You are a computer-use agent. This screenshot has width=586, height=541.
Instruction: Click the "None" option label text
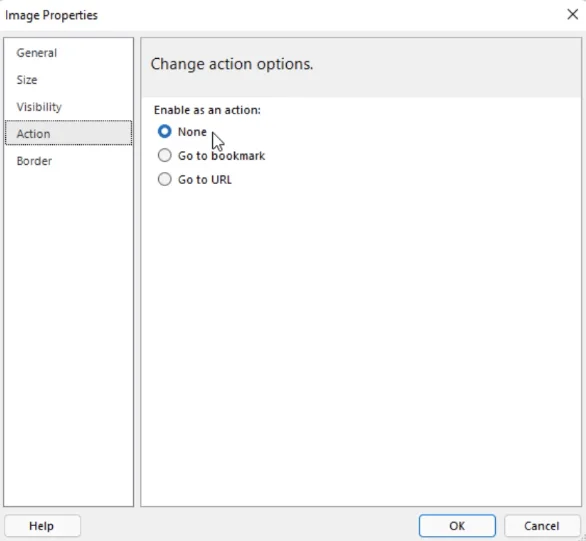[192, 132]
